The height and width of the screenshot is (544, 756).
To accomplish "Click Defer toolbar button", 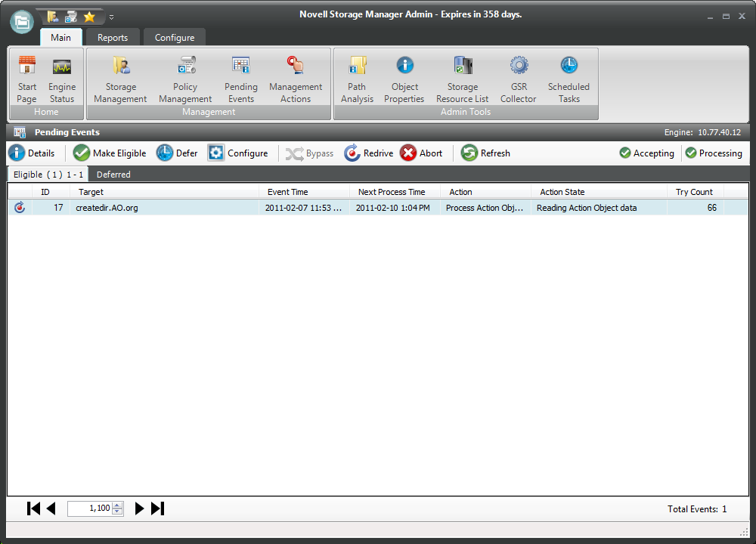I will coord(177,153).
